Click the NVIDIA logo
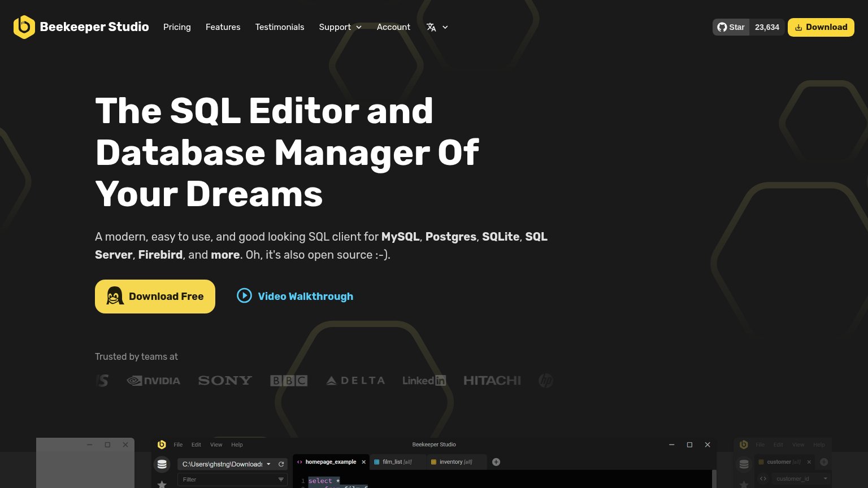Screen dimensions: 868x488 tap(154, 381)
